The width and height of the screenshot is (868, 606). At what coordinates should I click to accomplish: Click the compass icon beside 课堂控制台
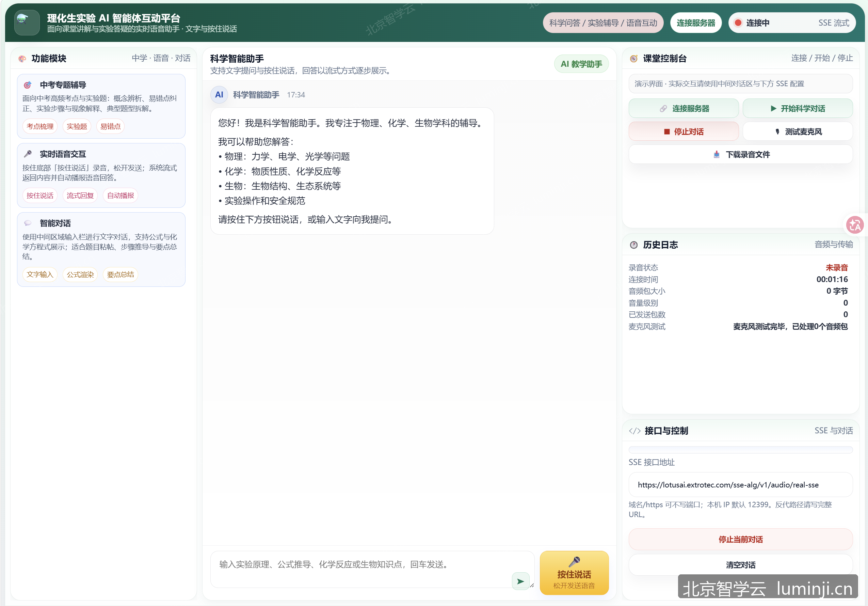pyautogui.click(x=634, y=59)
